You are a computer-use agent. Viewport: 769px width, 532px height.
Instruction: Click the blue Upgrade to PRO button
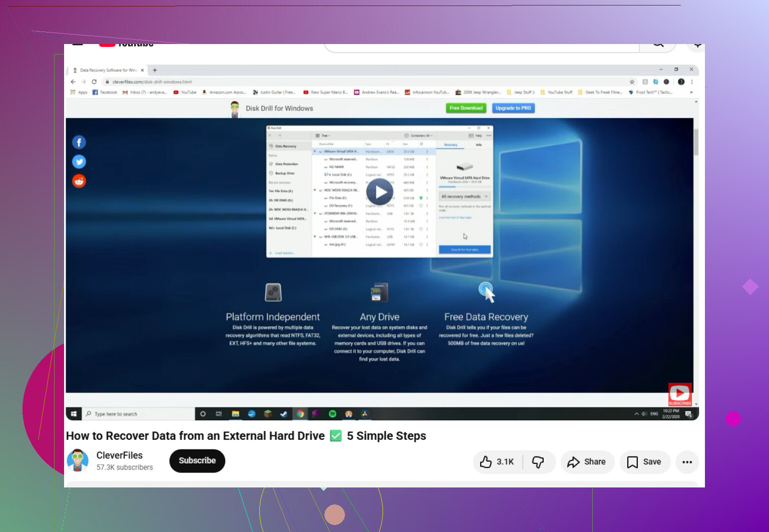(x=513, y=108)
